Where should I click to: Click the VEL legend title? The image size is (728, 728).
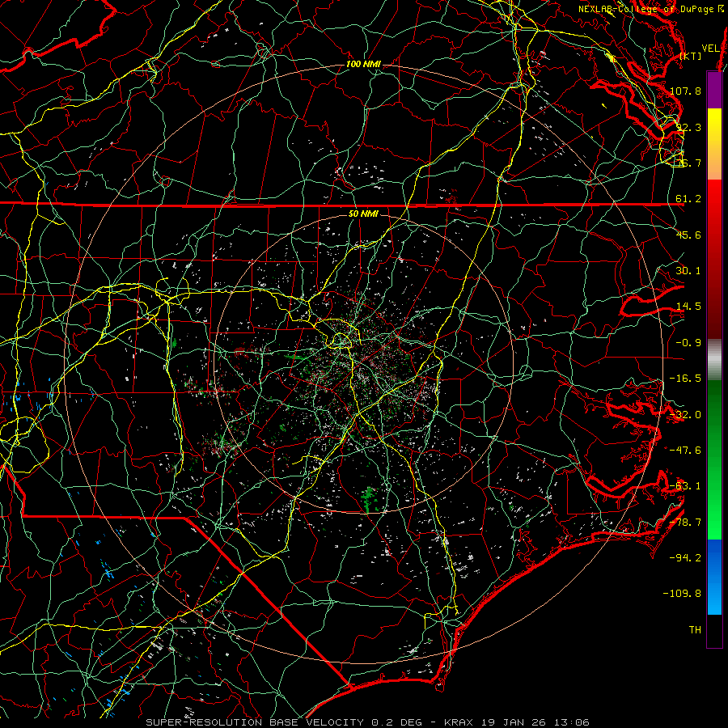pyautogui.click(x=710, y=49)
